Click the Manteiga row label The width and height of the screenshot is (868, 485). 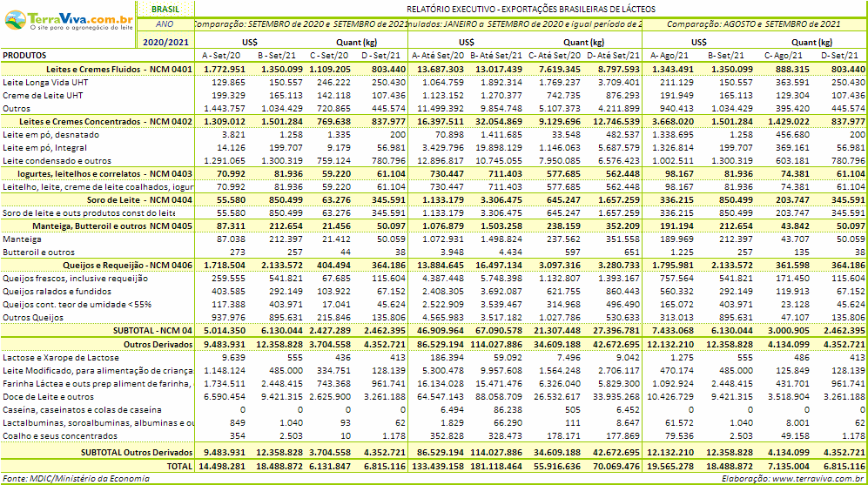point(22,239)
